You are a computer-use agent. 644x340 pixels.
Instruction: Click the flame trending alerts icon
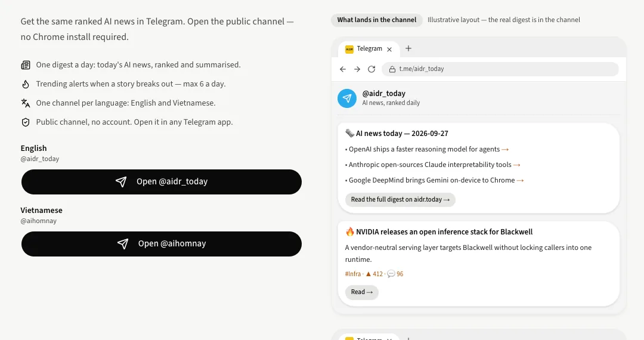[26, 84]
